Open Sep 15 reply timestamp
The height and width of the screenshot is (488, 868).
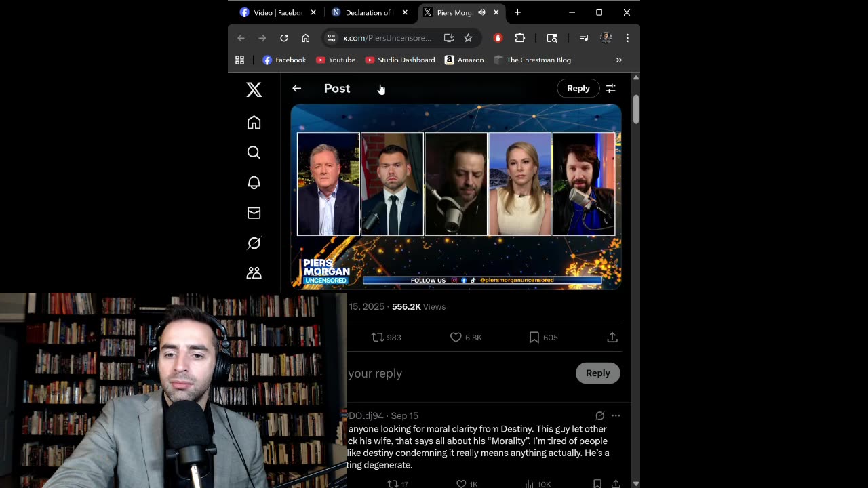tap(404, 415)
